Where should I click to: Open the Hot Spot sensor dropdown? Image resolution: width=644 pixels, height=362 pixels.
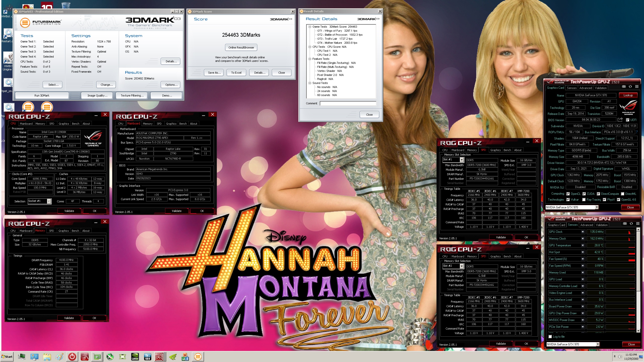583,252
